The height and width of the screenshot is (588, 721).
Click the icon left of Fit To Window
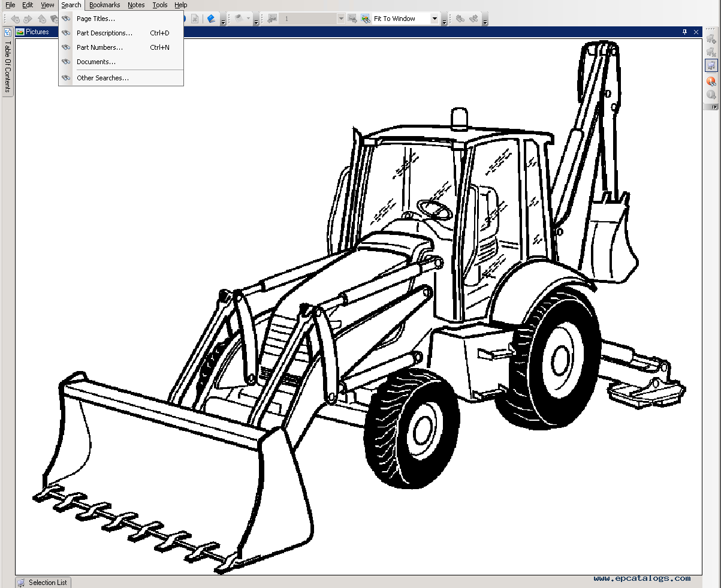366,19
